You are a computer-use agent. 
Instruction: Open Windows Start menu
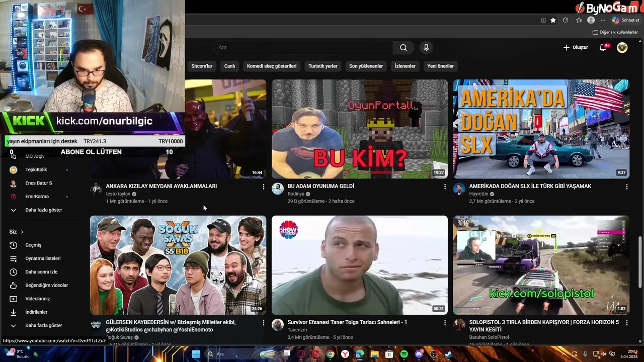coord(196,354)
